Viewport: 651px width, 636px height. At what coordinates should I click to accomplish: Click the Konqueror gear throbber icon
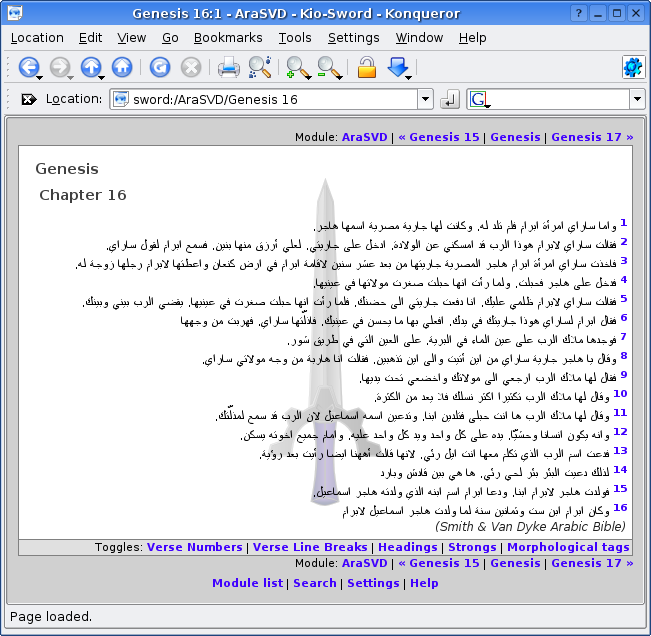click(x=633, y=67)
